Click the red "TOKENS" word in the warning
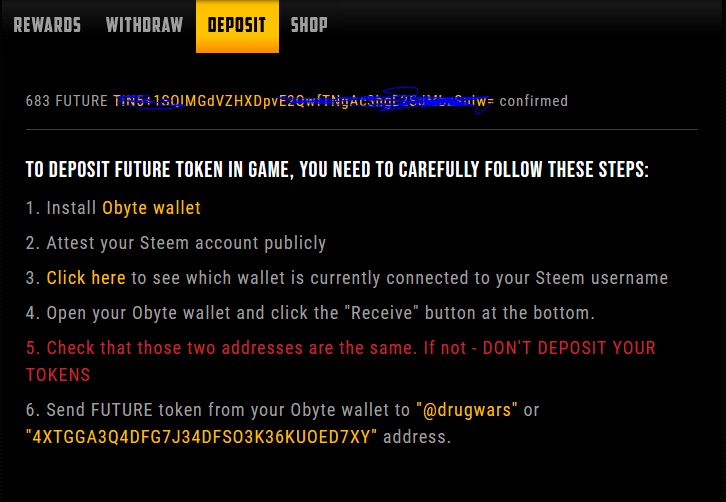This screenshot has width=726, height=502. coord(58,375)
